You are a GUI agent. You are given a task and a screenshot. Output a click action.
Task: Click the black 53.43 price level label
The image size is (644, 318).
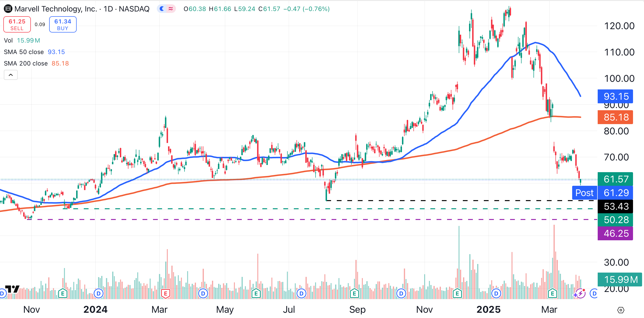[x=615, y=206]
